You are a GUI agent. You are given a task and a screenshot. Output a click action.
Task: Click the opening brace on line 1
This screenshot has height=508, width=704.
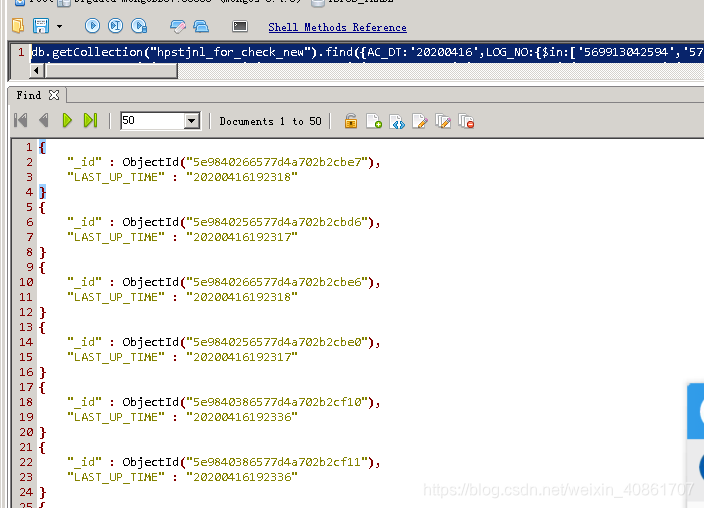click(42, 147)
